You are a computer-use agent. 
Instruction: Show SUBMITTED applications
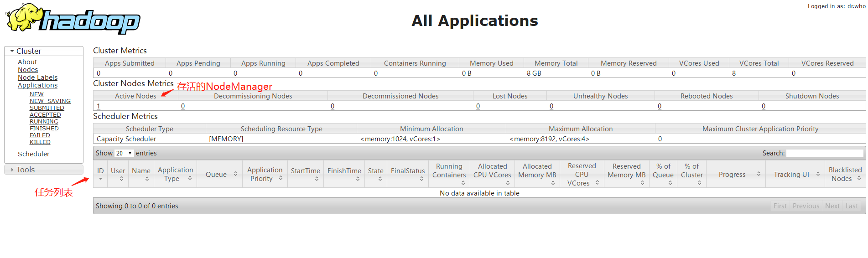(x=47, y=108)
